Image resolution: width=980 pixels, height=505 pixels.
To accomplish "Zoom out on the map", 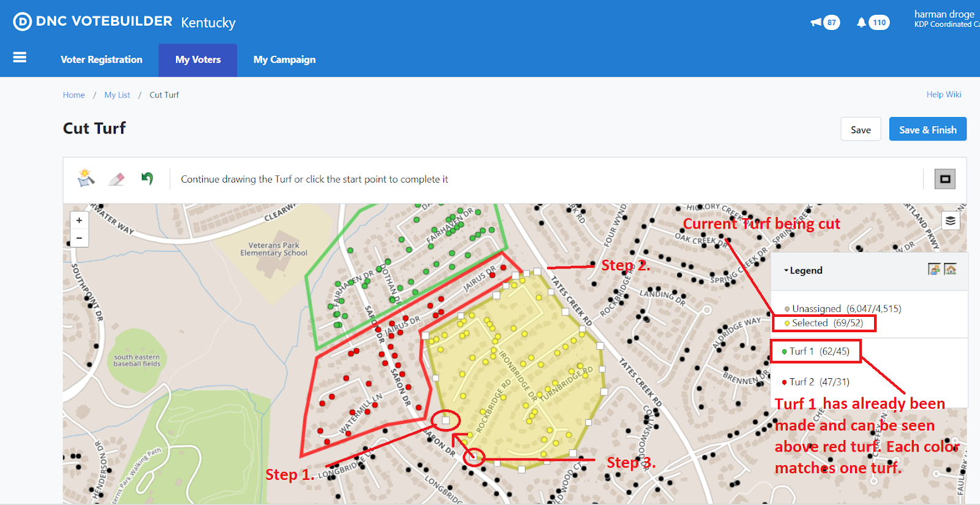I will tap(79, 238).
